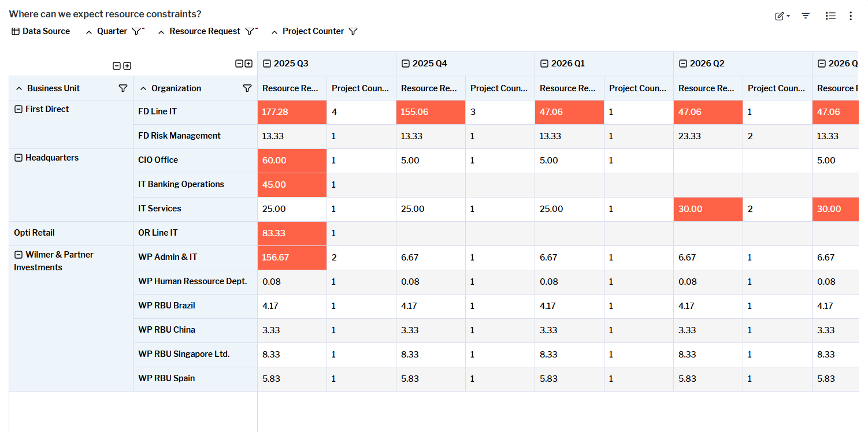The image size is (868, 432).
Task: Click the Project Counter filter funnel icon
Action: (353, 31)
